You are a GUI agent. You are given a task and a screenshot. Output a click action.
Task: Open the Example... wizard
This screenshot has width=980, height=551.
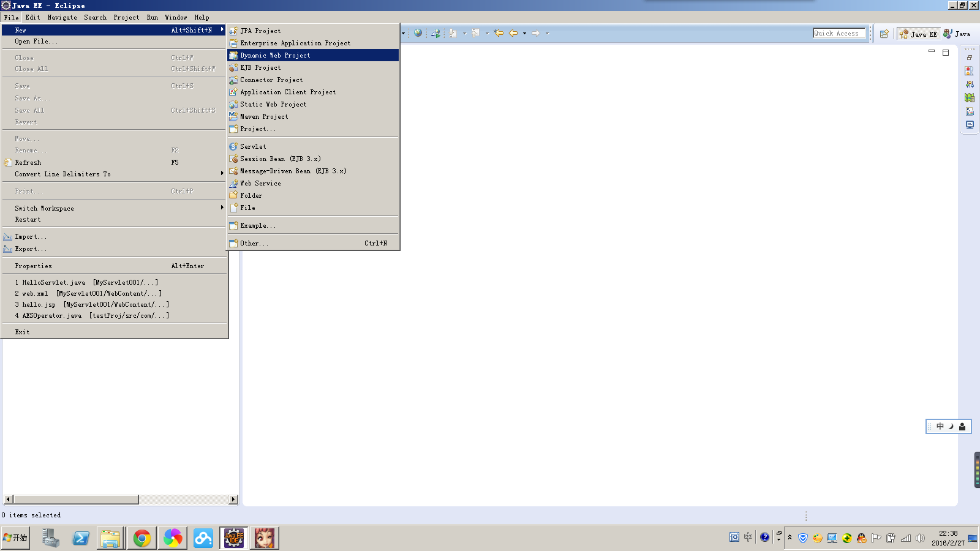[x=313, y=225]
